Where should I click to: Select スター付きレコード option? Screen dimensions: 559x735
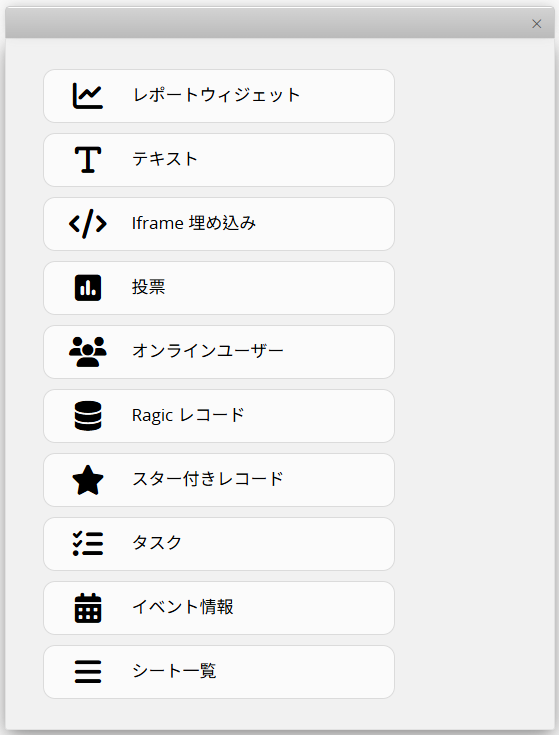click(219, 480)
